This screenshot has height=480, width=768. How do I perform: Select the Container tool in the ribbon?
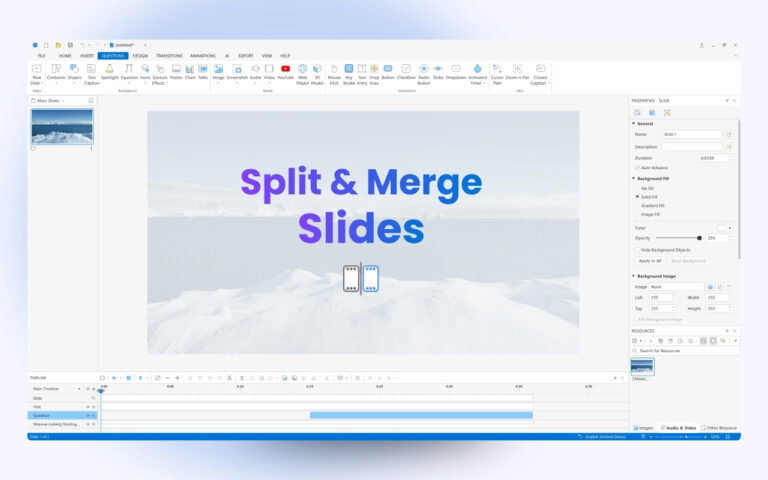click(56, 72)
